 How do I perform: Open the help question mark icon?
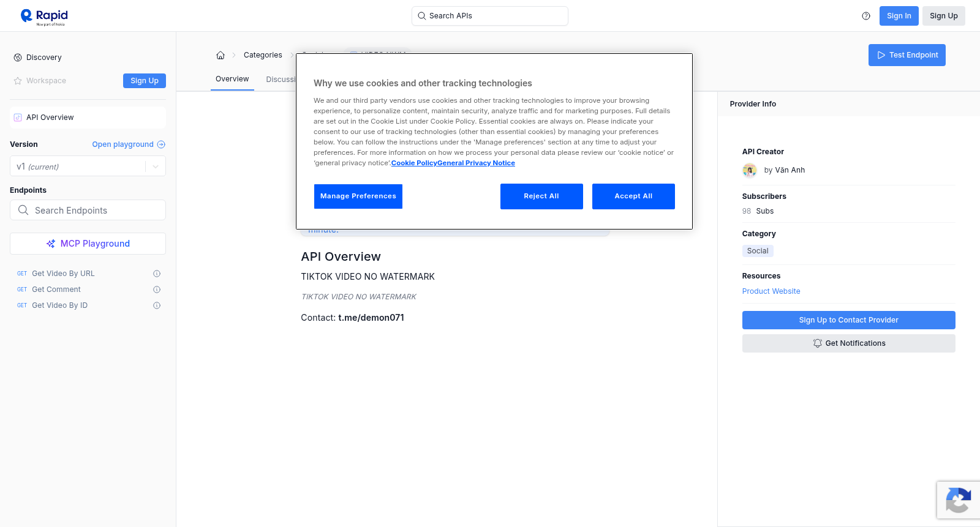(x=866, y=16)
